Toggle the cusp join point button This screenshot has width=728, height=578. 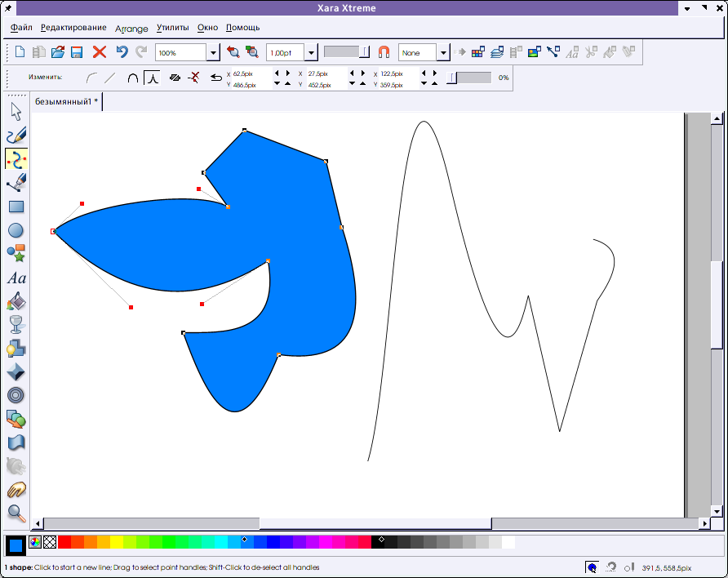coord(153,78)
